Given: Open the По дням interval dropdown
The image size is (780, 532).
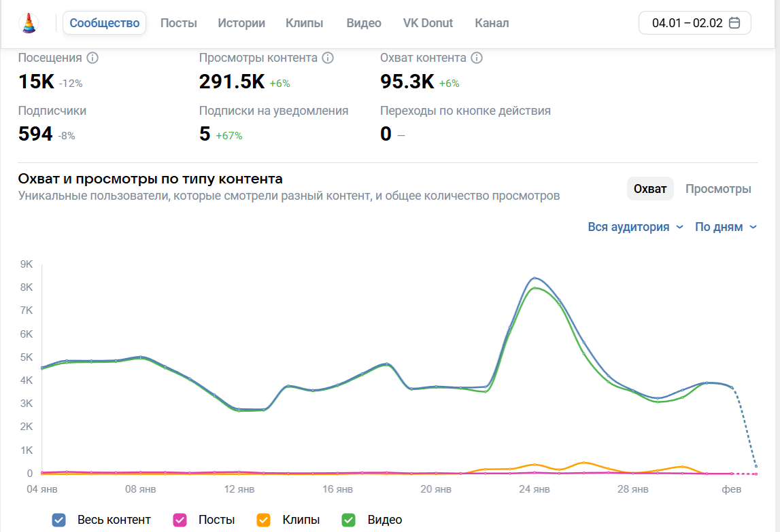Looking at the screenshot, I should [x=726, y=227].
